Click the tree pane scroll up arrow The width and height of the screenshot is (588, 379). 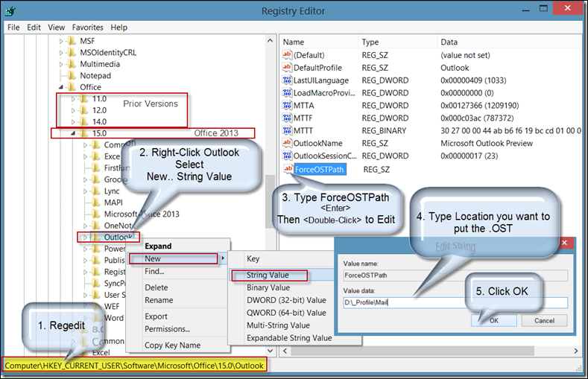[x=270, y=40]
